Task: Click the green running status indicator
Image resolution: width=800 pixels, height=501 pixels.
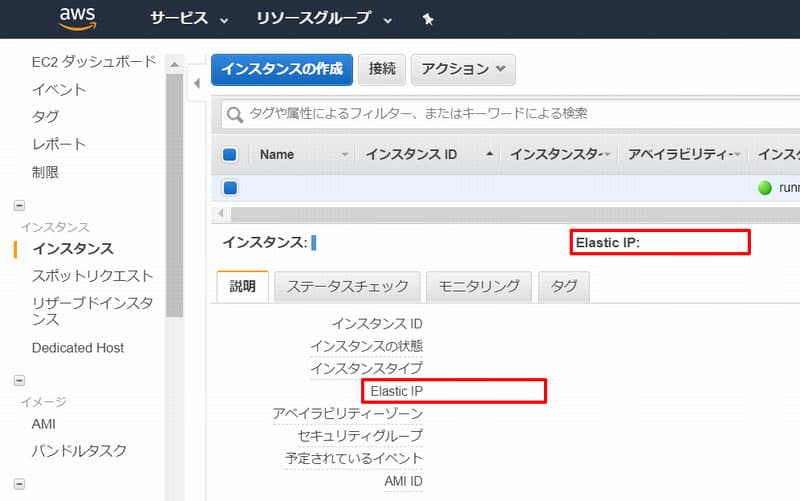Action: coord(764,188)
